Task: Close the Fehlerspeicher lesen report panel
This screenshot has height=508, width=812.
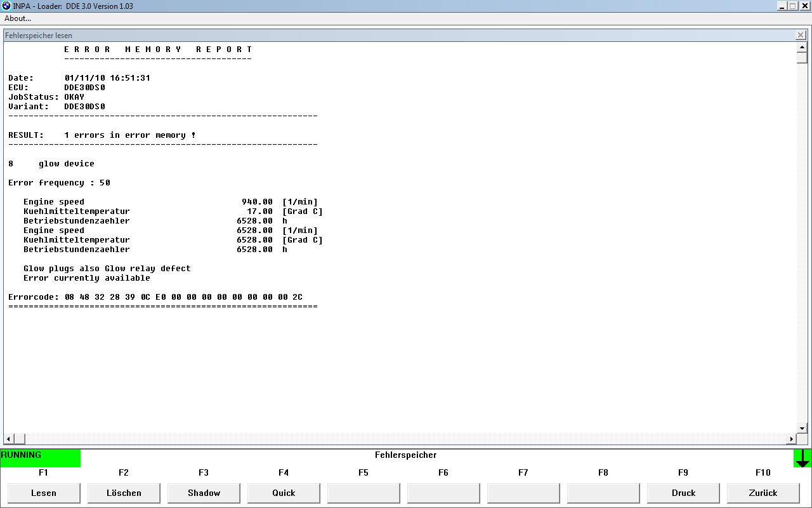Action: coord(801,36)
